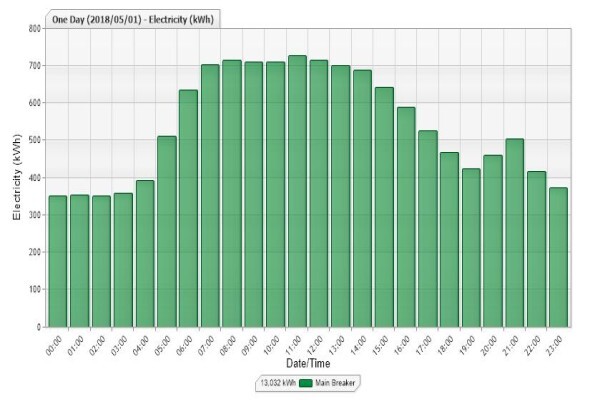Click the green Main Breaker legend swatch
Image resolution: width=600 pixels, height=400 pixels.
[x=306, y=383]
